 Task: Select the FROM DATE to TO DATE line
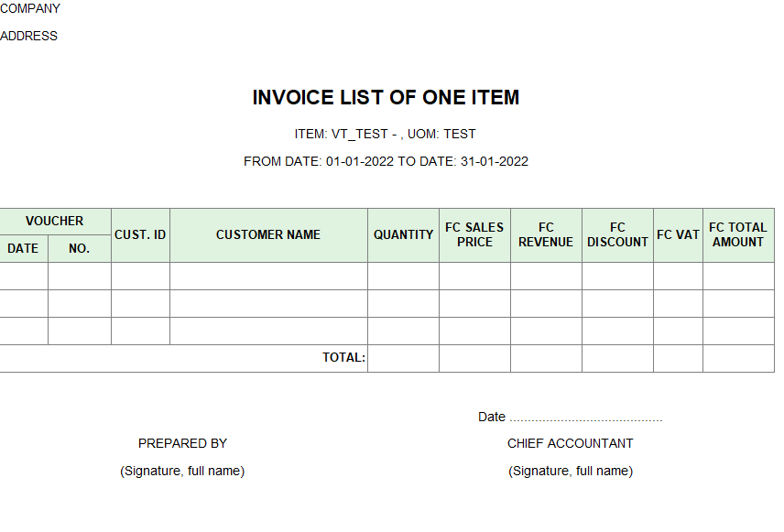pyautogui.click(x=386, y=161)
